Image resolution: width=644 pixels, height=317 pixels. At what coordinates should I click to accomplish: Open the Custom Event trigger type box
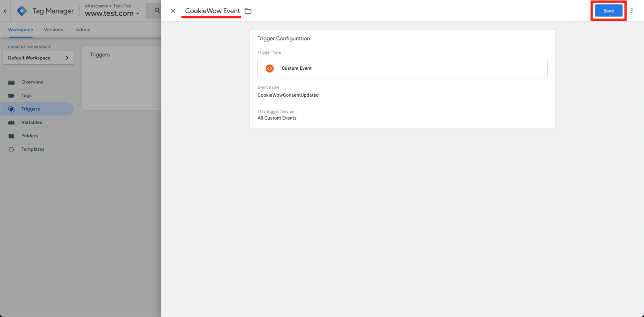[402, 68]
